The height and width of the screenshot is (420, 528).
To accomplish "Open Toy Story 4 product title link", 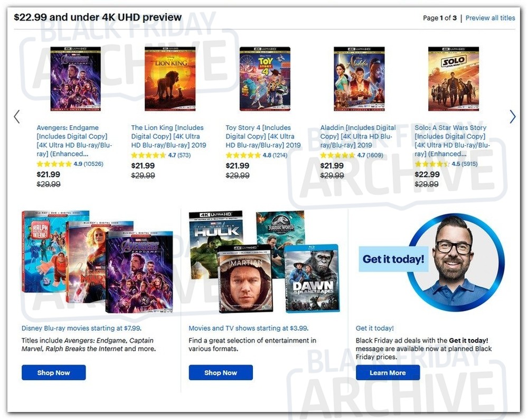I will coord(263,136).
